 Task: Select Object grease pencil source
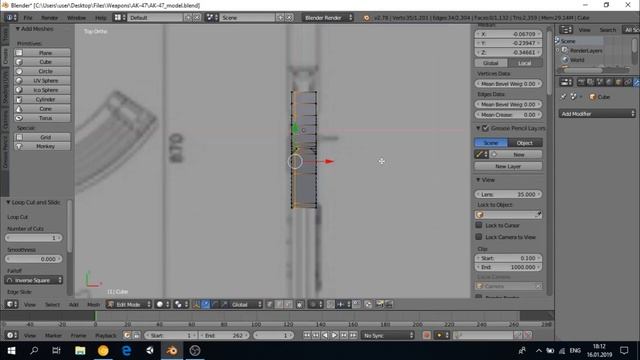point(525,142)
